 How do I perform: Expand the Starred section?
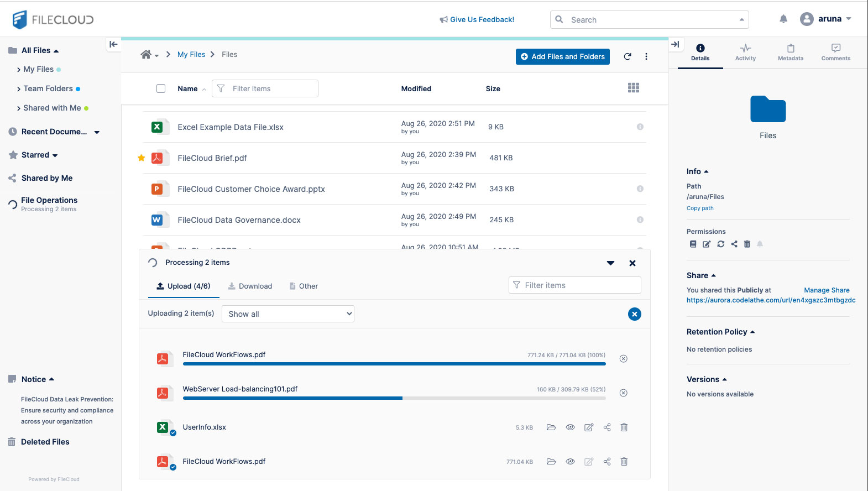pyautogui.click(x=55, y=155)
